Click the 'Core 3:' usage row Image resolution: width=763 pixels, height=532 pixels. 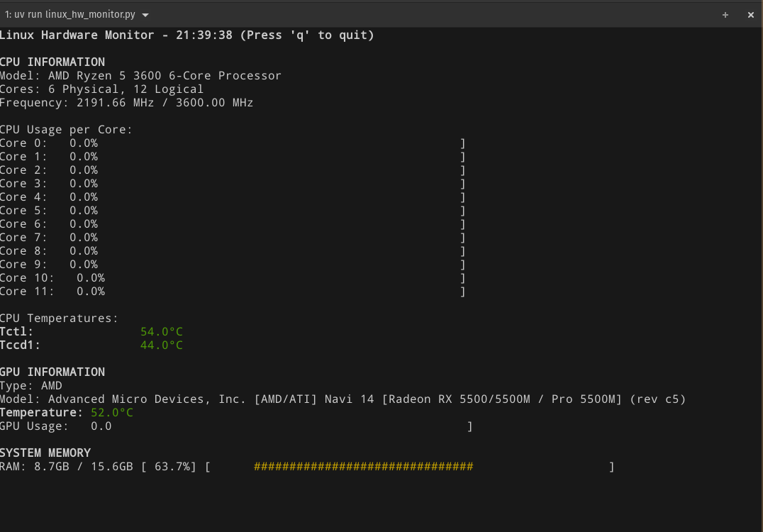click(x=233, y=184)
